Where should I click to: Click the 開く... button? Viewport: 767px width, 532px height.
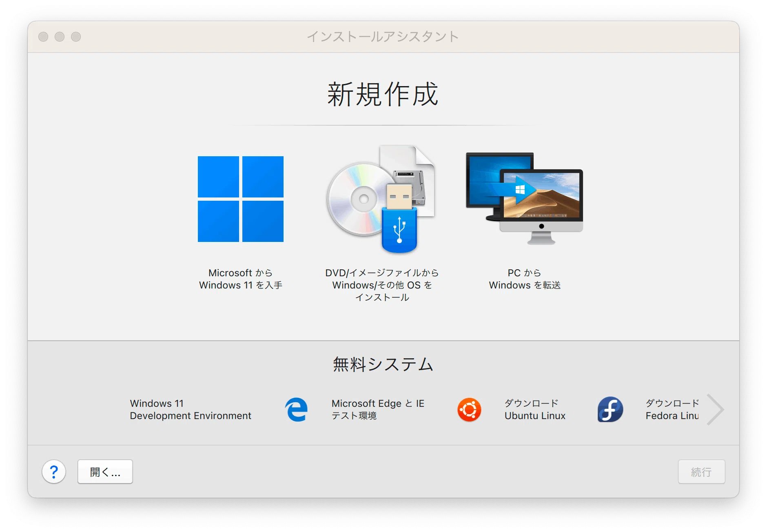(x=105, y=472)
